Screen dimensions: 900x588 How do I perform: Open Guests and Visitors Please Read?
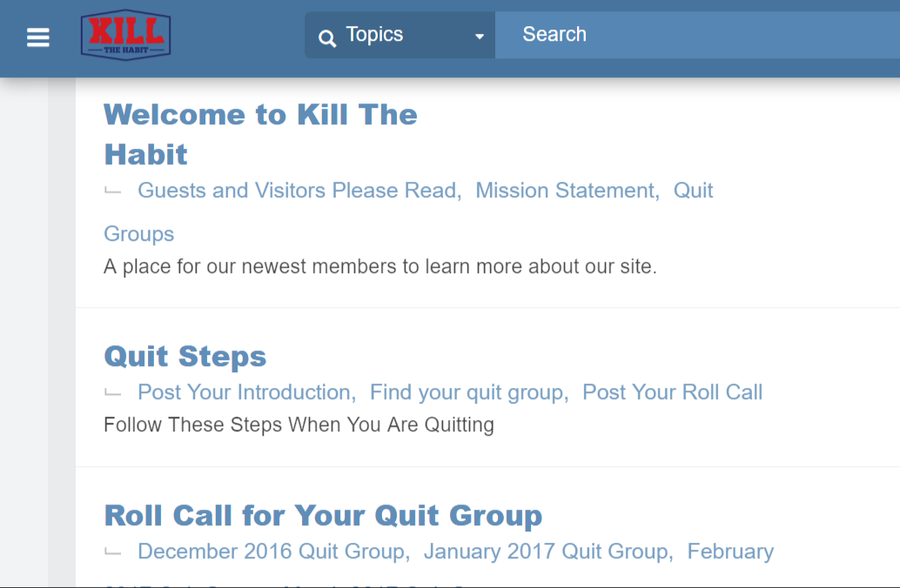[299, 190]
